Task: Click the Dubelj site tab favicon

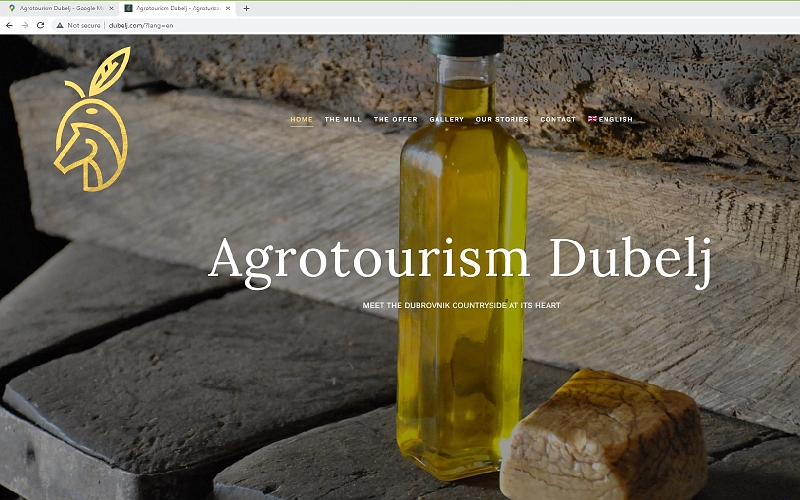Action: [x=129, y=8]
